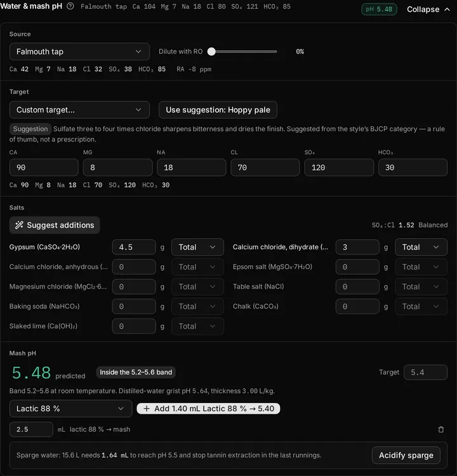Image resolution: width=457 pixels, height=476 pixels.
Task: Open the Falmouth tap source dropdown
Action: [79, 51]
